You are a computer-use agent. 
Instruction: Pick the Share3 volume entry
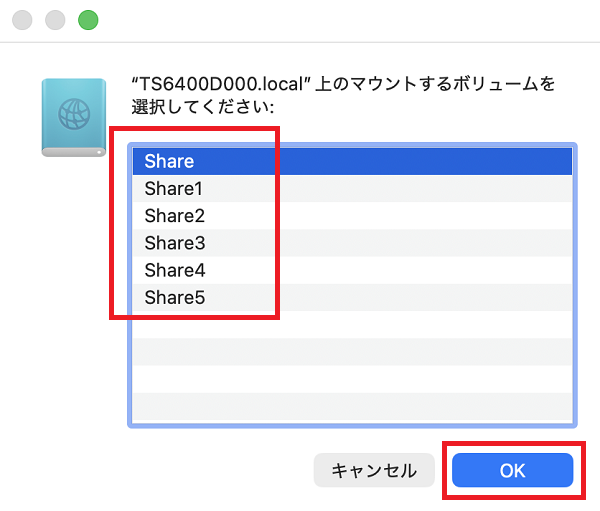[x=350, y=243]
